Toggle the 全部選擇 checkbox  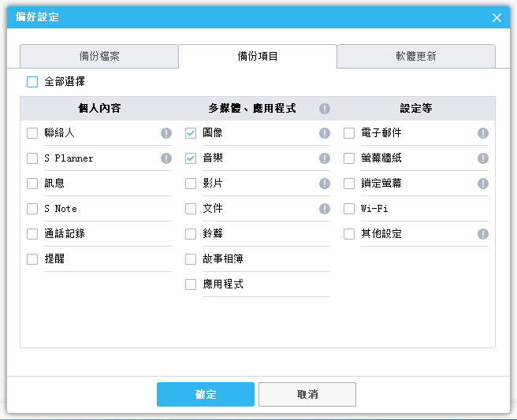[32, 82]
